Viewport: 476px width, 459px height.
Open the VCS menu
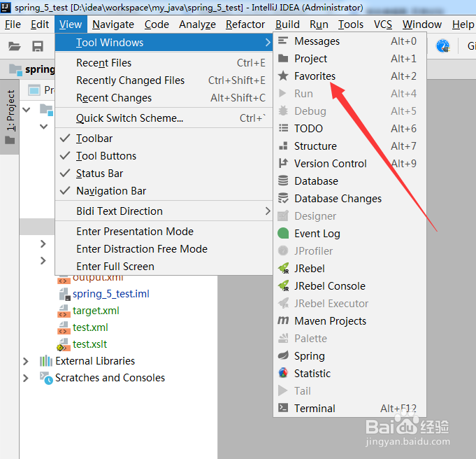(383, 24)
